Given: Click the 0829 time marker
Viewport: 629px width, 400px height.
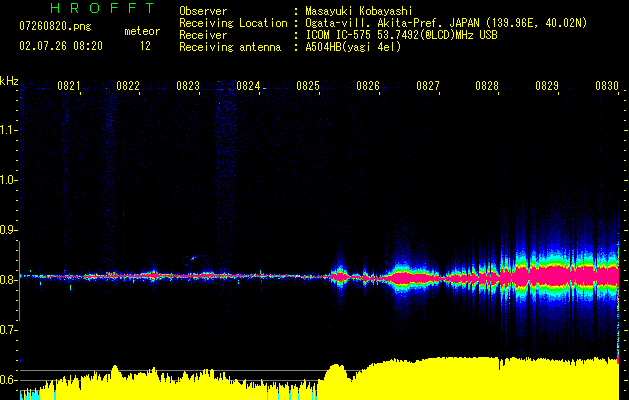Looking at the screenshot, I should click(x=547, y=86).
